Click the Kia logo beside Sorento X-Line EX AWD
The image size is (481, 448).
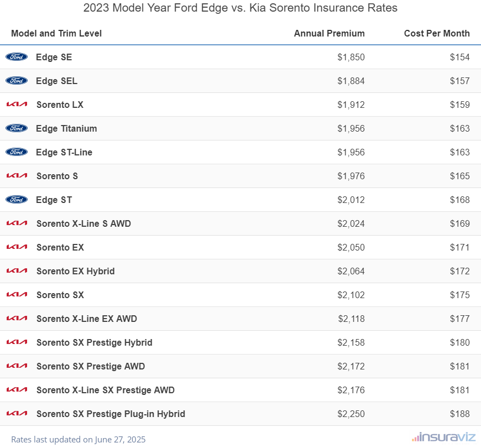pos(17,319)
